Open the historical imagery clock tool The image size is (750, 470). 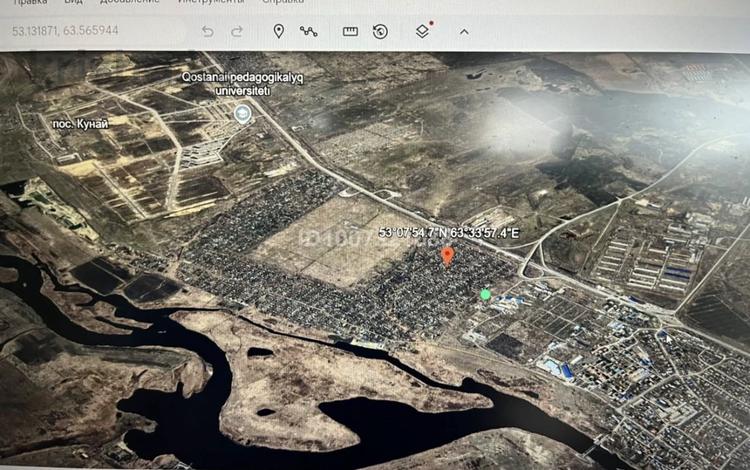[x=380, y=32]
